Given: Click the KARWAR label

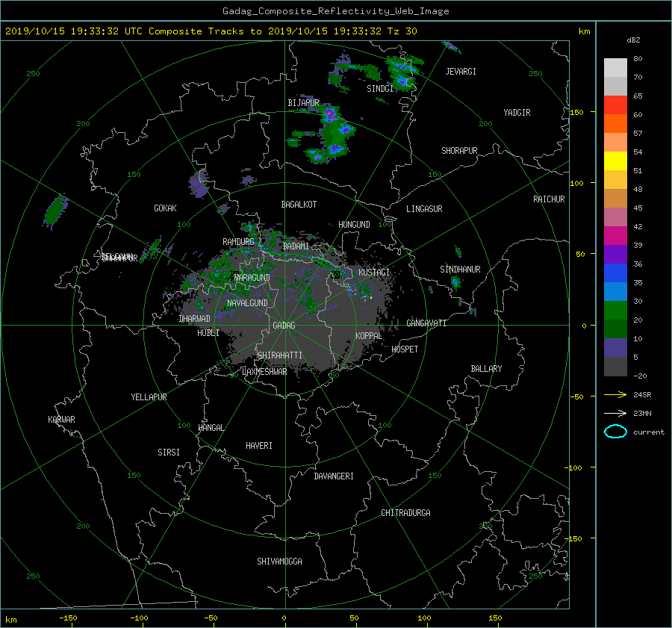Looking at the screenshot, I should pos(61,420).
